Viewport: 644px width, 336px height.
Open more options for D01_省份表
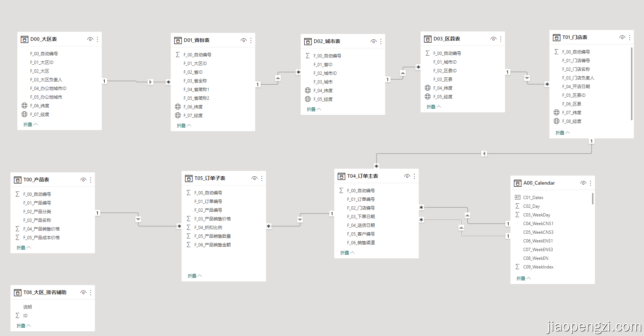point(251,40)
